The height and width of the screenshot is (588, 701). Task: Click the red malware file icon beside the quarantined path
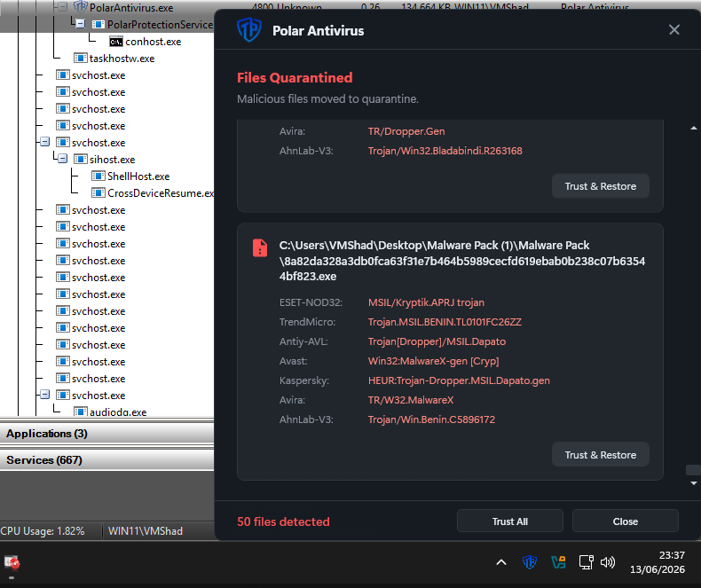coord(260,248)
